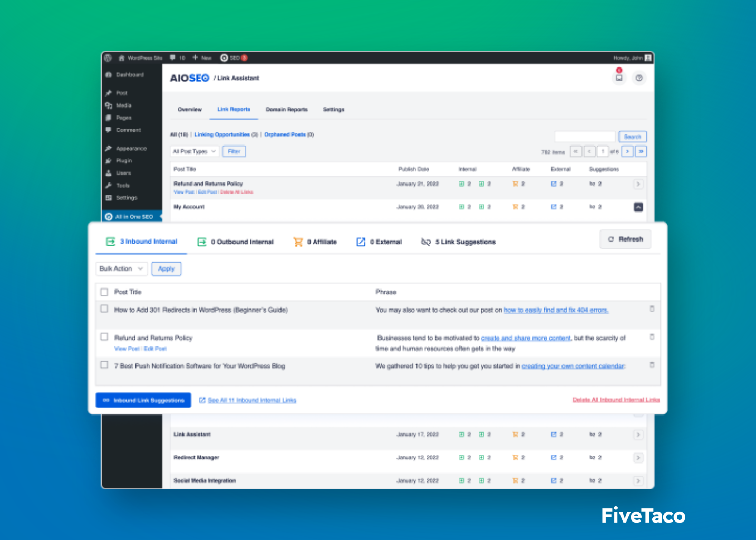
Task: Delete inbound link from Push Notification row
Action: (652, 365)
